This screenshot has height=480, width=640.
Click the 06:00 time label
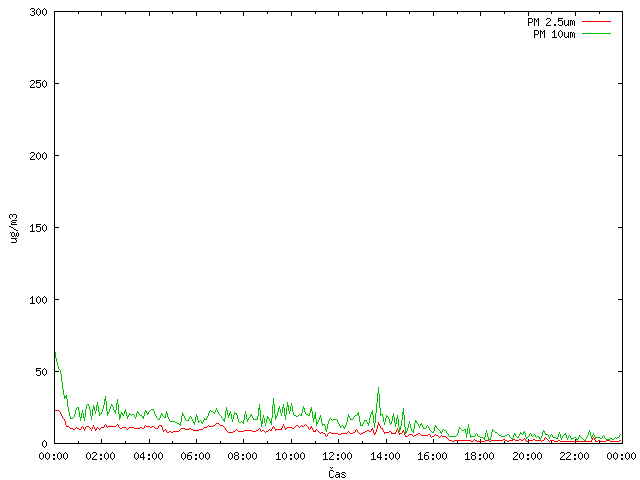tap(196, 456)
